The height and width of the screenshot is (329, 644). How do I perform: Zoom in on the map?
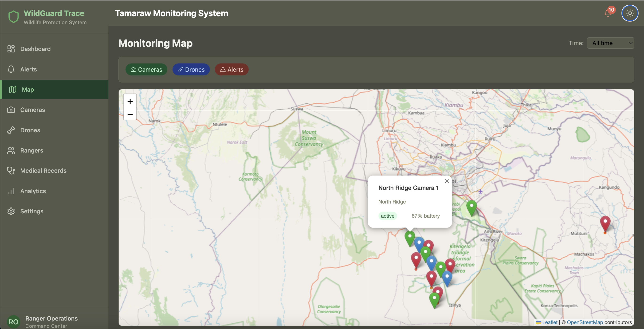(130, 101)
